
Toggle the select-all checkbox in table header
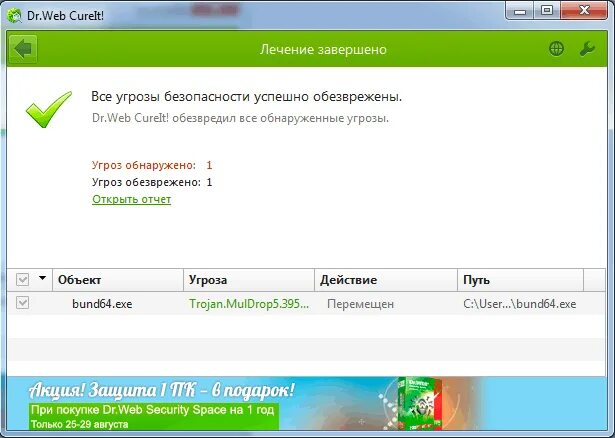pyautogui.click(x=22, y=280)
